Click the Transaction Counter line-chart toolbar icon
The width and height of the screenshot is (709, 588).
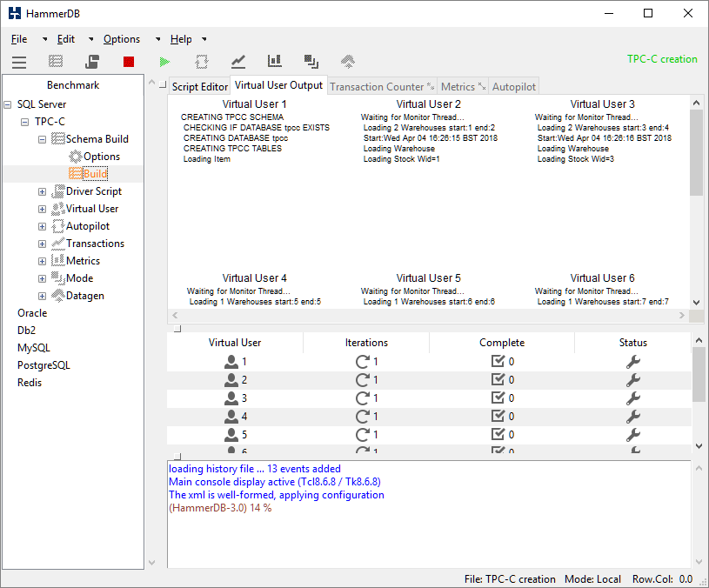point(237,62)
